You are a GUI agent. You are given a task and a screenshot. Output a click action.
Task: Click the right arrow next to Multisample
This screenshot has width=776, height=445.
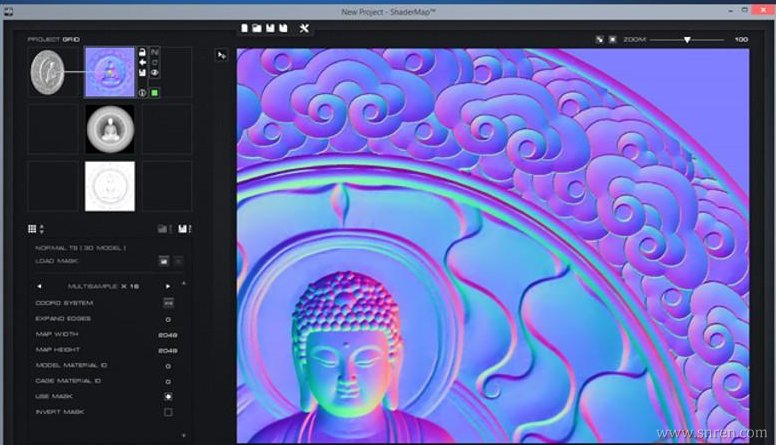169,286
